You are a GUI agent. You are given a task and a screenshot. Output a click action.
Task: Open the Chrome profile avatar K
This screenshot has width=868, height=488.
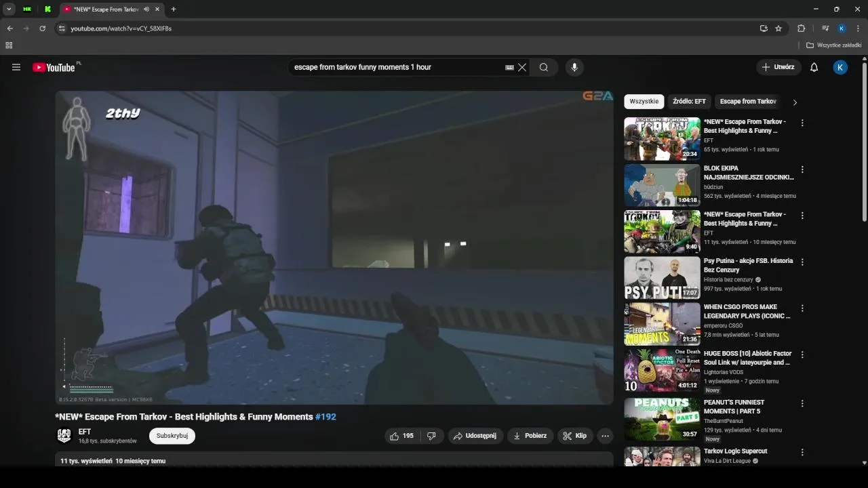click(842, 28)
